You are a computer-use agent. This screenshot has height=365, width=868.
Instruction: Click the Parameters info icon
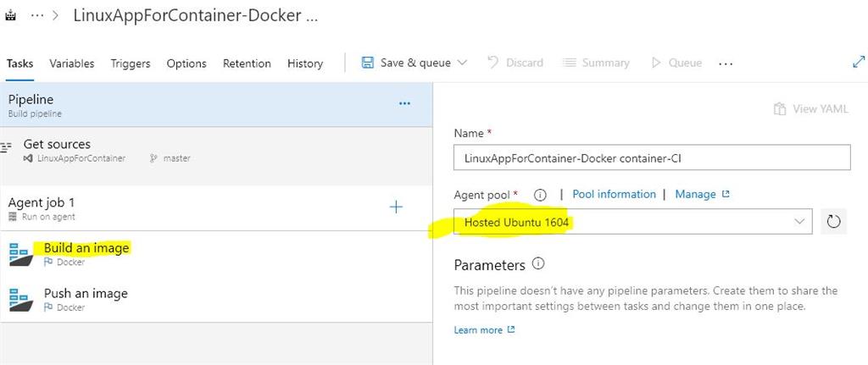(x=537, y=264)
